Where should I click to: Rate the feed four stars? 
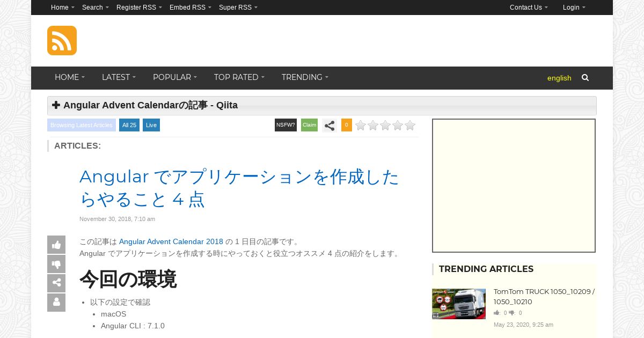tap(398, 126)
